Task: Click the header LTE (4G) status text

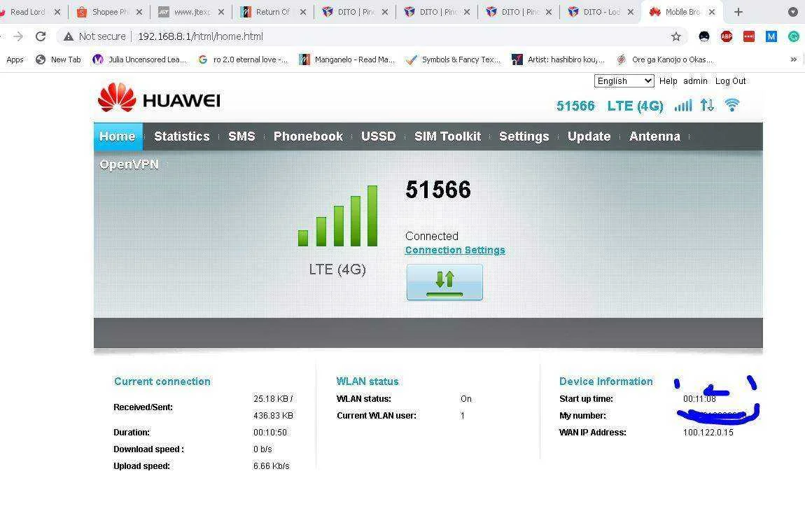Action: tap(635, 106)
